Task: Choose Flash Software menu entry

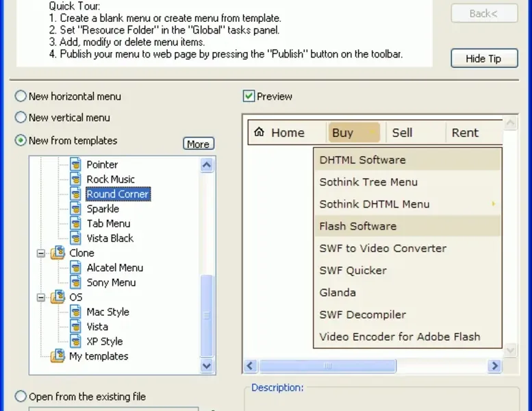Action: point(407,226)
